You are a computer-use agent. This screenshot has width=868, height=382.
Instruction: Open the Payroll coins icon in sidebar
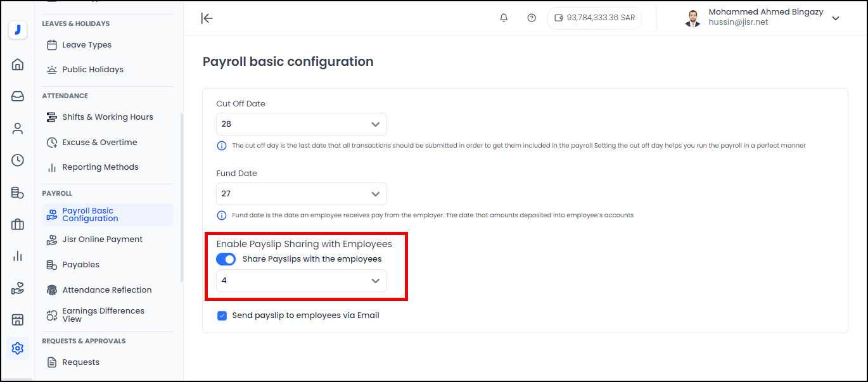(x=17, y=192)
